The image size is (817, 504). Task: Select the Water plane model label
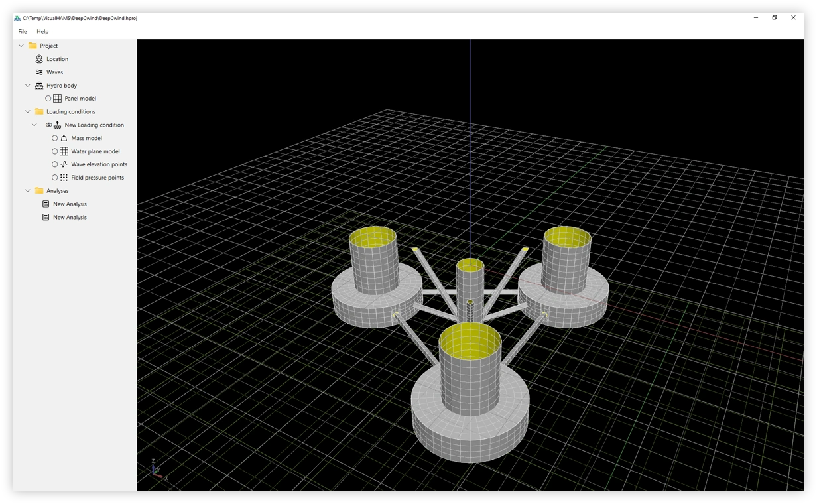(95, 151)
